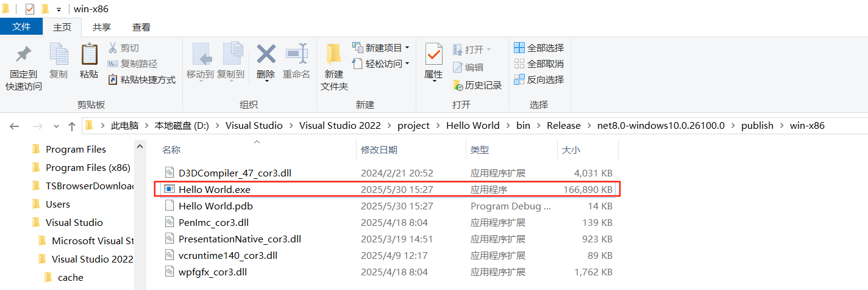Click the Edit (编辑) ribbon command

pos(468,67)
